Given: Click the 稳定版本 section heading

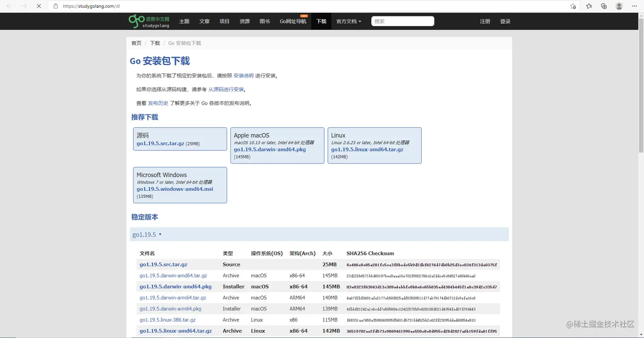Looking at the screenshot, I should coord(145,217).
